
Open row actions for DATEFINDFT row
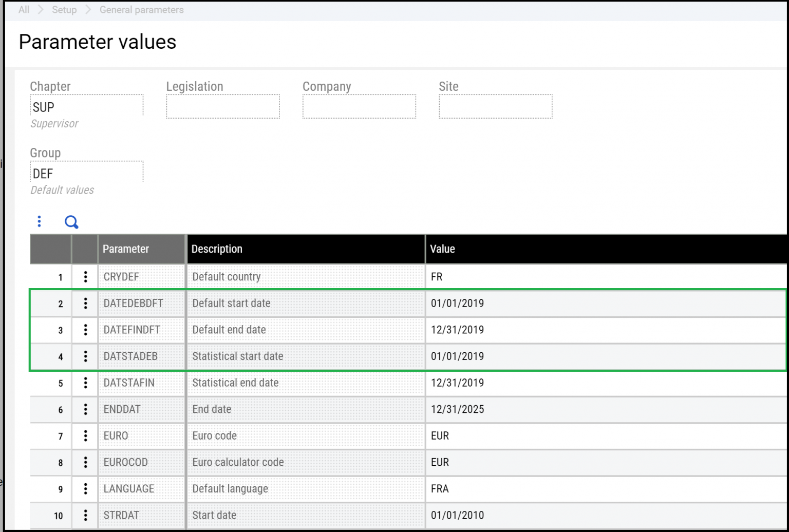pos(84,330)
